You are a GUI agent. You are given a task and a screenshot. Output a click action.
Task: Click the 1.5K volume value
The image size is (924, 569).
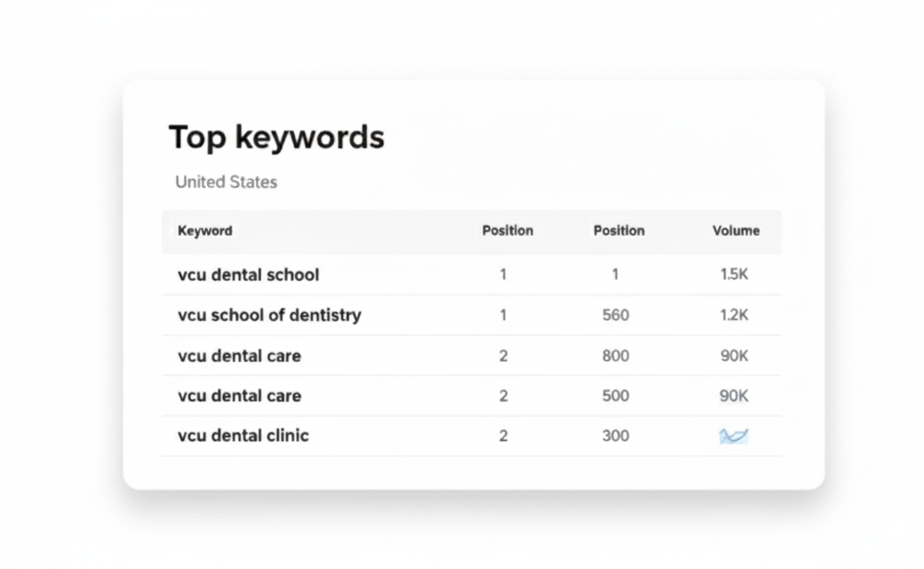[x=734, y=274]
